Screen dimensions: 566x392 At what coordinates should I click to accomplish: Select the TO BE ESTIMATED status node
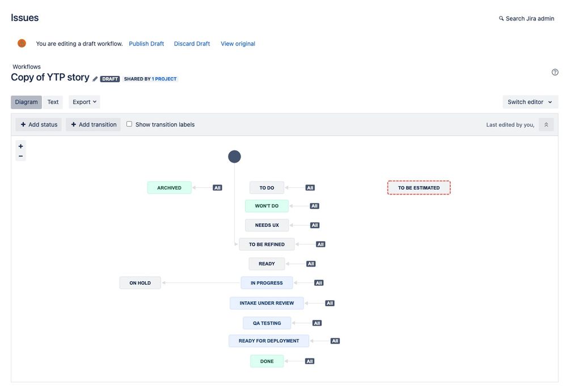pyautogui.click(x=419, y=188)
